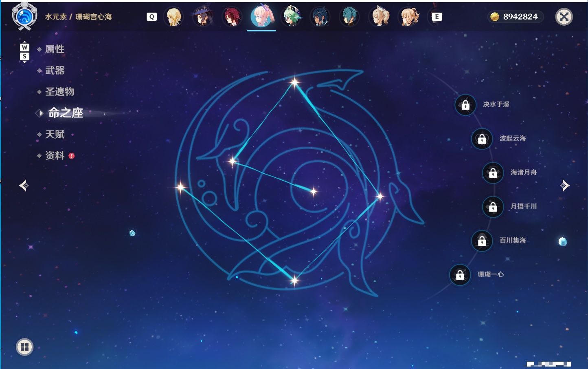Click the Mora coin icon

[494, 17]
